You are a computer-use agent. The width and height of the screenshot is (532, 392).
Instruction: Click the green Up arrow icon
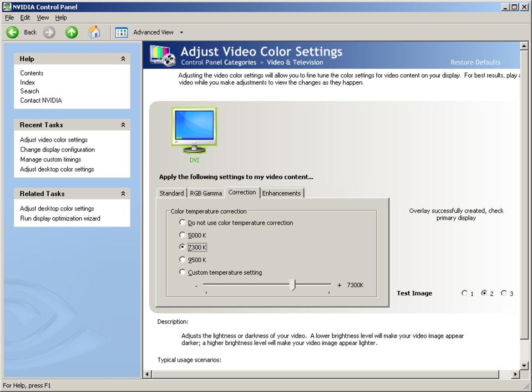(71, 33)
